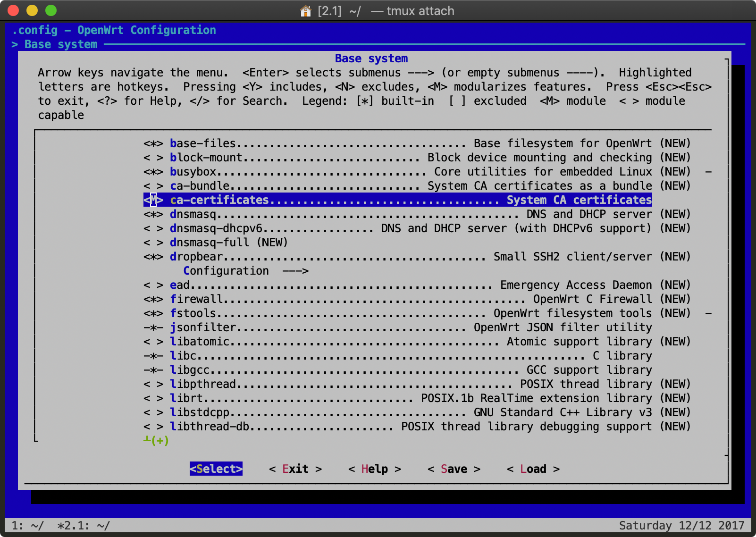The height and width of the screenshot is (537, 756).
Task: Select the firewall entry label
Action: [x=196, y=299]
